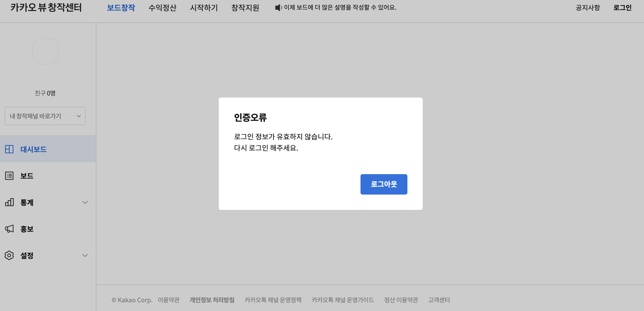Click the 설정 gear icon

pos(9,255)
